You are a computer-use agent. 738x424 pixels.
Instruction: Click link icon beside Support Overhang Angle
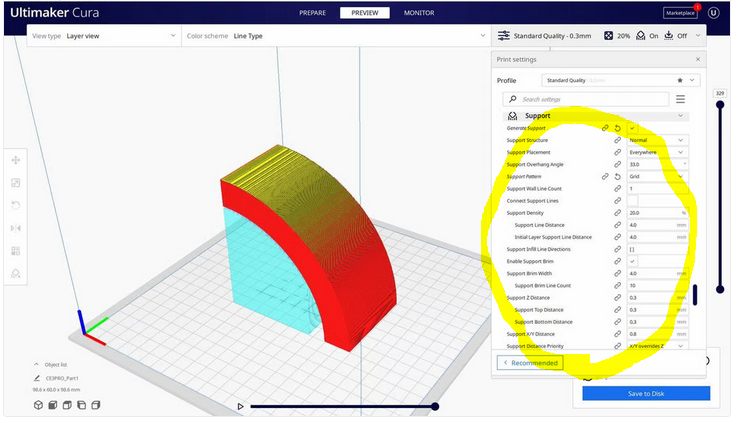click(x=618, y=164)
